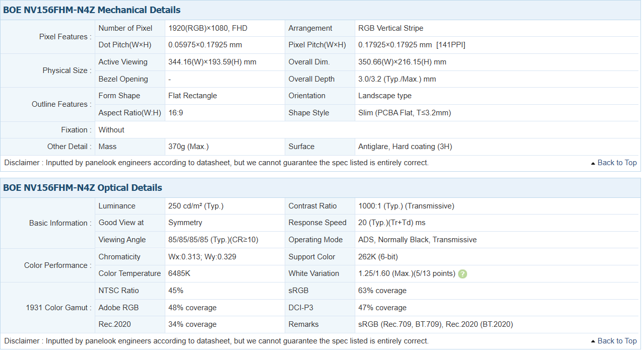Select the 1931 Color Gamut row label
This screenshot has height=352, width=644.
point(58,307)
